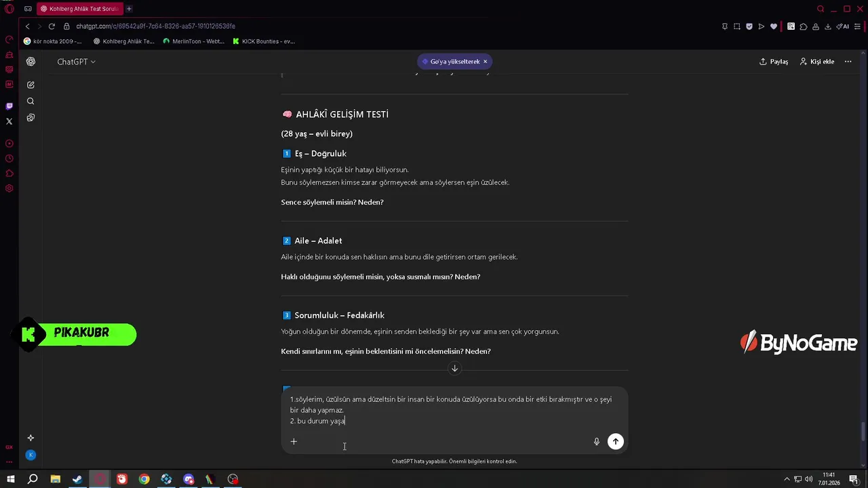Open the snapshot capture tool icon

737,26
